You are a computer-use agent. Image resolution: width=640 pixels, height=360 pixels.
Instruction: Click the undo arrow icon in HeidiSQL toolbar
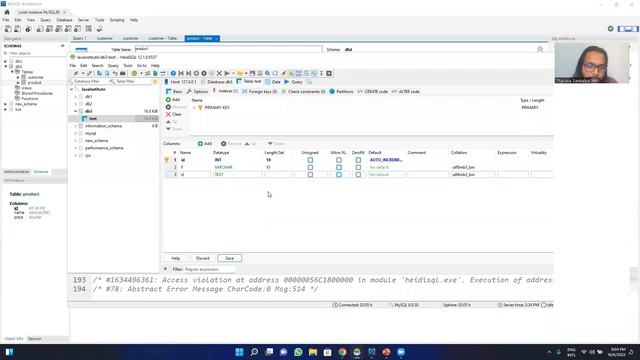[115, 73]
